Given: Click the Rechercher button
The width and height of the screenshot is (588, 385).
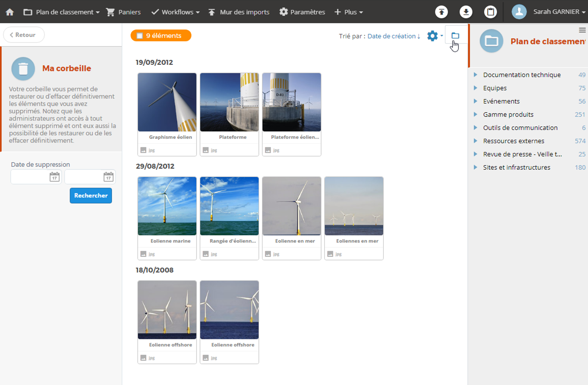Looking at the screenshot, I should tap(91, 196).
